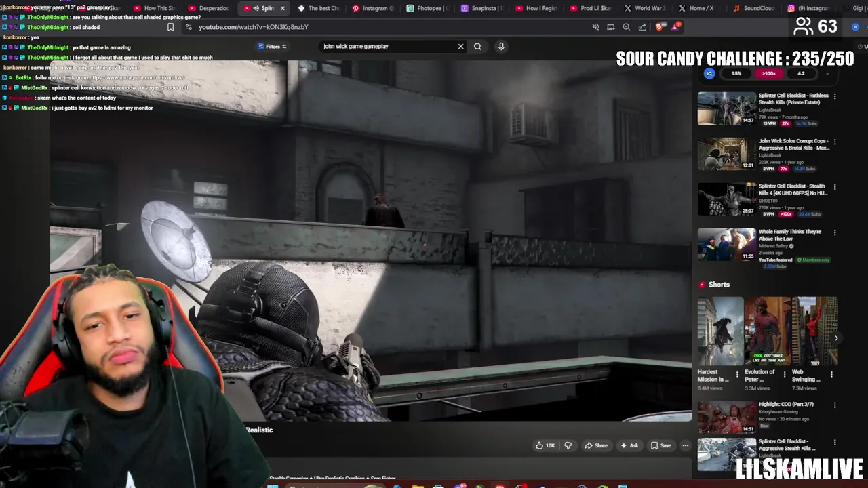Open menu for Evolution of Peter short

coord(785,374)
